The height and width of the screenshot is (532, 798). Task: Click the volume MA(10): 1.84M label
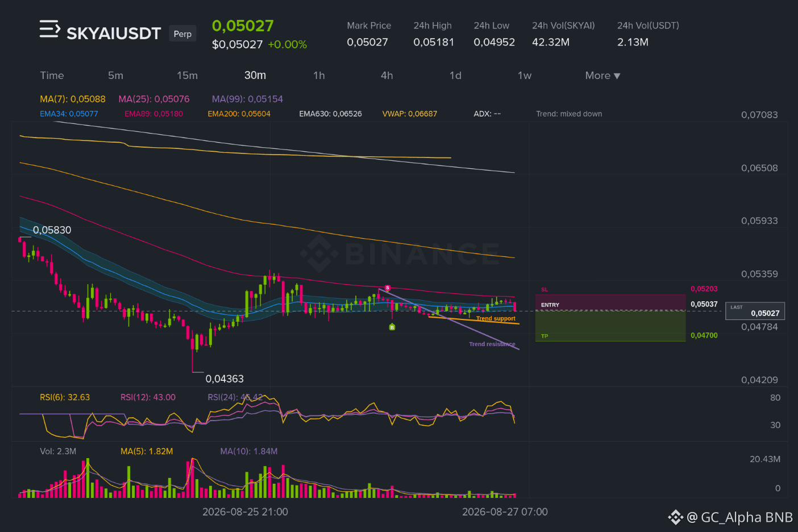(x=249, y=451)
